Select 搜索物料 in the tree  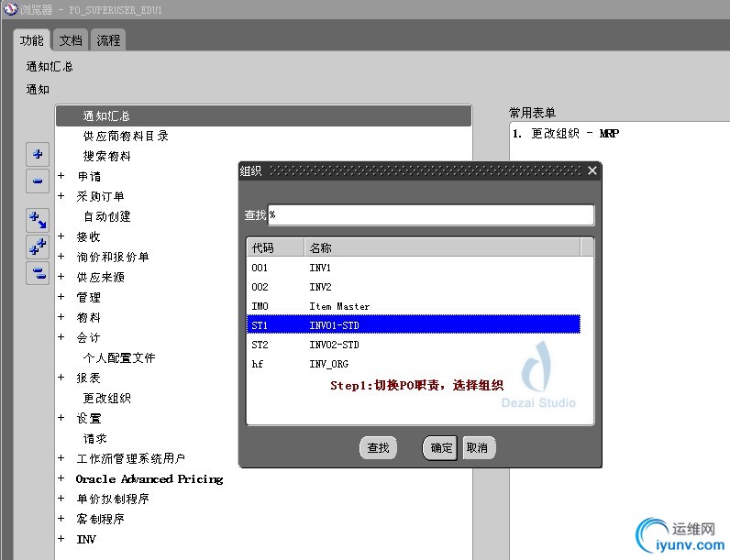coord(106,157)
